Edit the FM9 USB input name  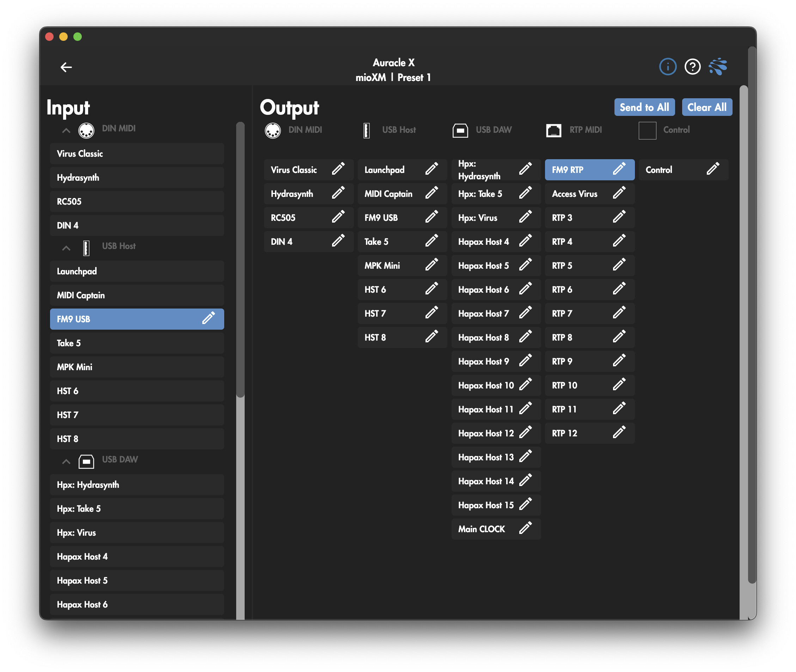click(209, 318)
